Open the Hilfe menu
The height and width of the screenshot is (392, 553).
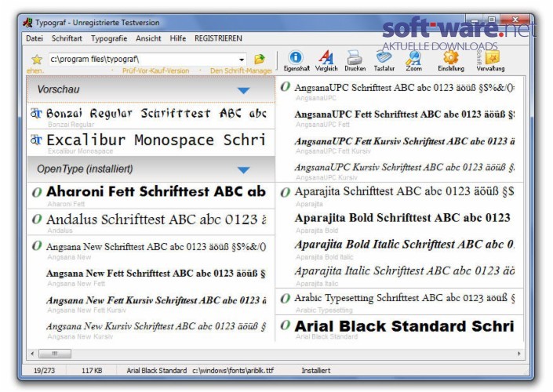[178, 38]
